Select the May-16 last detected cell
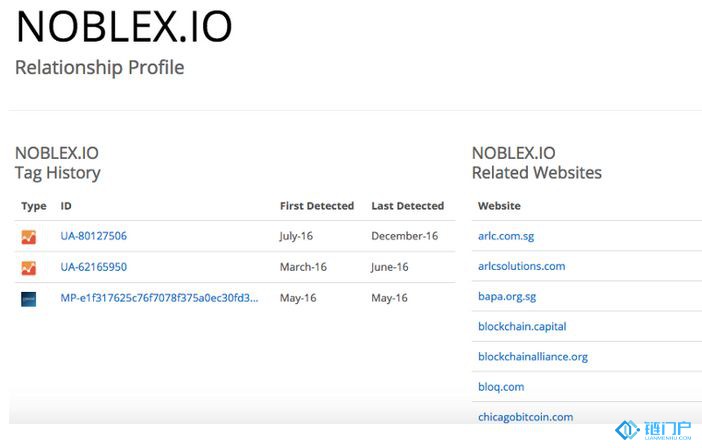 [x=389, y=298]
